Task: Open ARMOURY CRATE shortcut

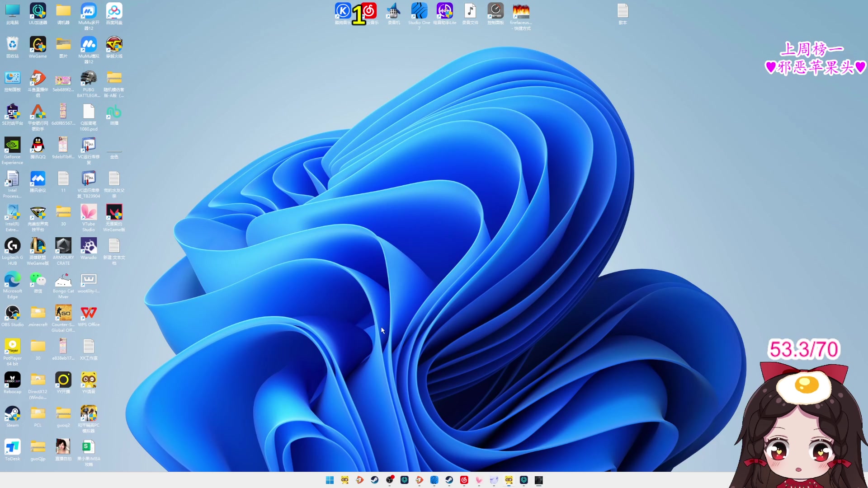Action: (63, 251)
